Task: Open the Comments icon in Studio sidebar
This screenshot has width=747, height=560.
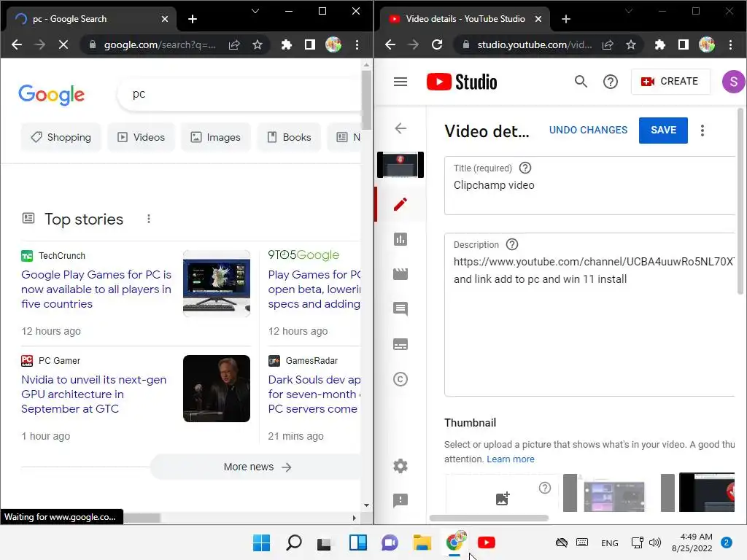Action: click(x=400, y=309)
